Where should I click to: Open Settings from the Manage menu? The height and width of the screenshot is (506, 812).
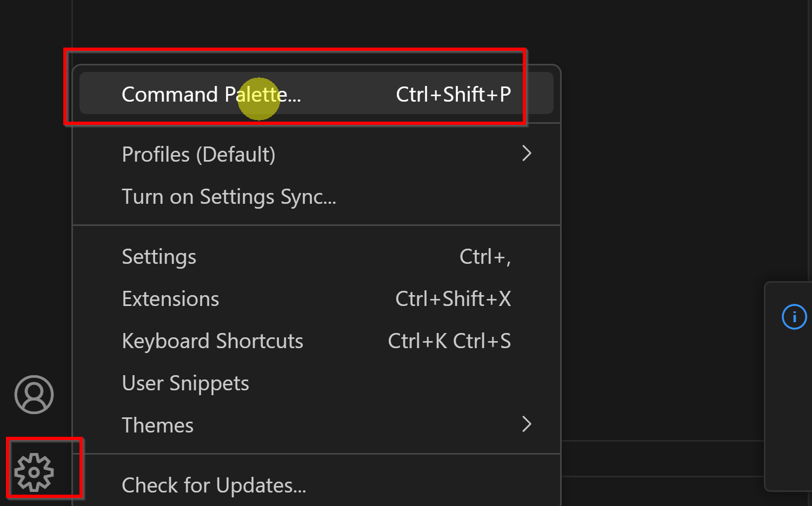click(159, 257)
